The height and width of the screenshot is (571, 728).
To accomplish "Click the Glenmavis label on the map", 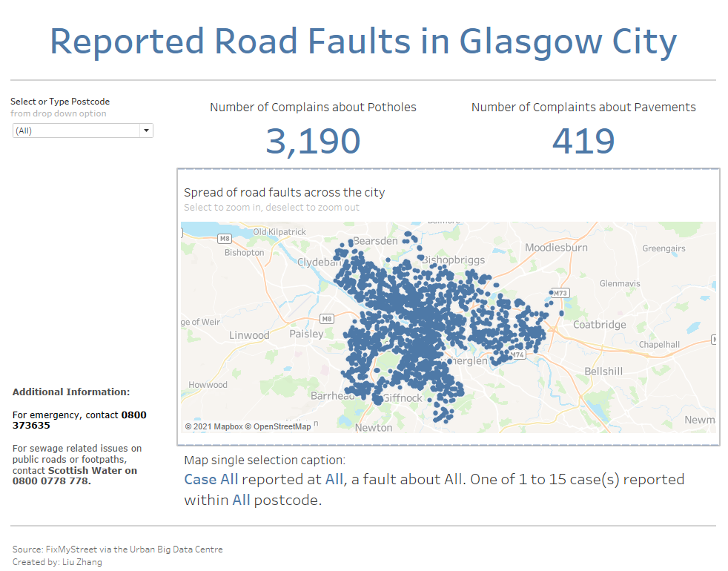I will 619,283.
